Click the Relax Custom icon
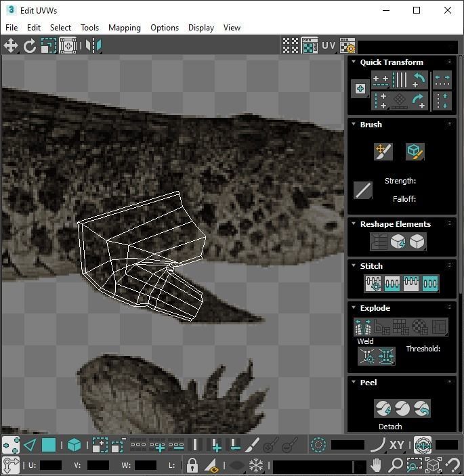 tap(417, 242)
